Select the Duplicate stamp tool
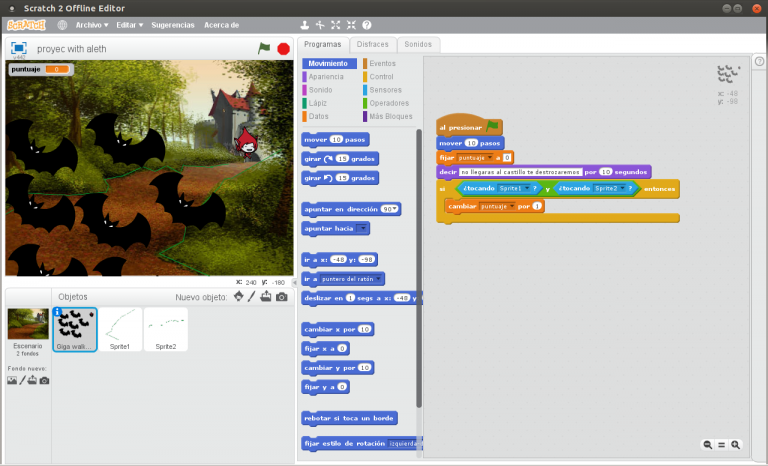This screenshot has height=466, width=768. point(304,25)
